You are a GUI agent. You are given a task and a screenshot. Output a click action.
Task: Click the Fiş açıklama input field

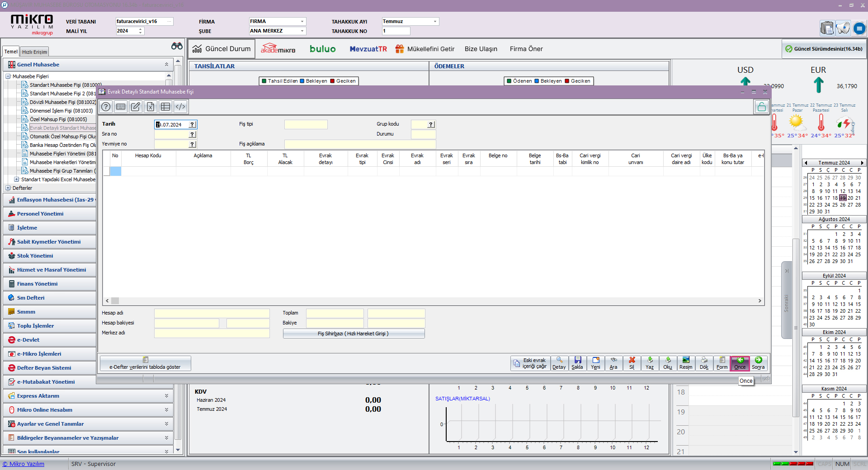(x=360, y=144)
